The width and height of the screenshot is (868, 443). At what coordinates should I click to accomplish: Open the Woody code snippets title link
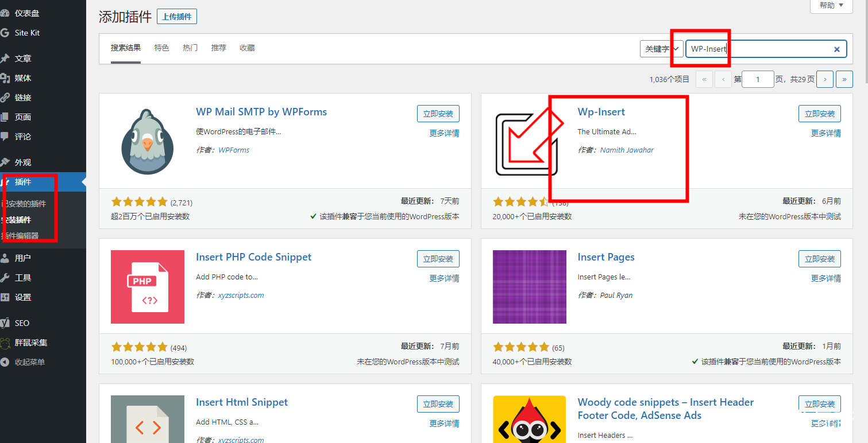tap(666, 409)
